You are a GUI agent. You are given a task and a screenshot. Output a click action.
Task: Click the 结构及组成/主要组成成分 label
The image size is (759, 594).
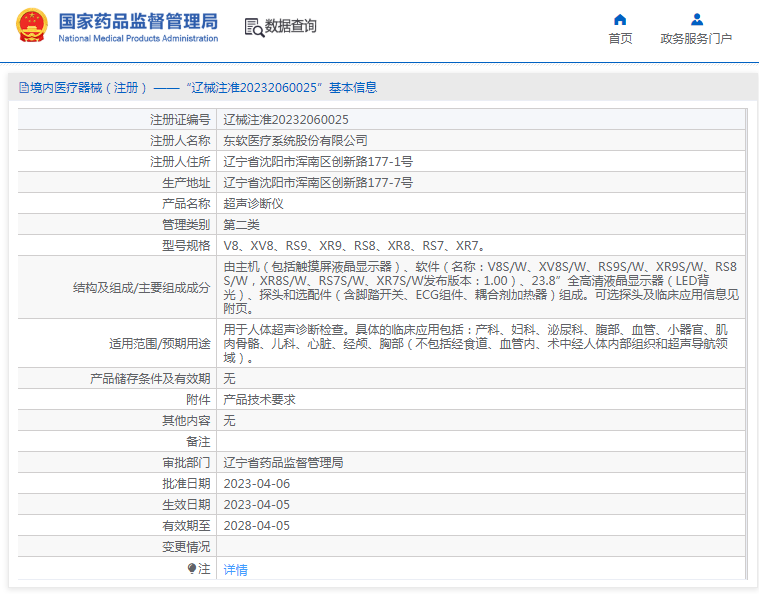click(141, 288)
